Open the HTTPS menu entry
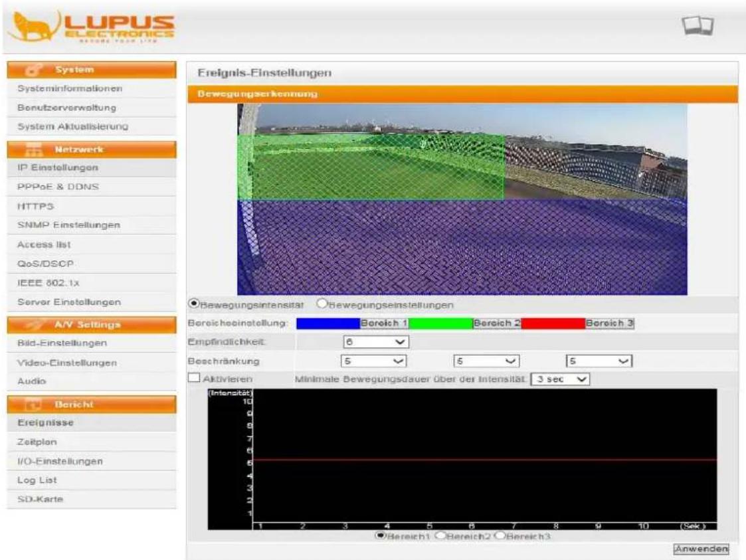The width and height of the screenshot is (746, 560). tap(92, 207)
